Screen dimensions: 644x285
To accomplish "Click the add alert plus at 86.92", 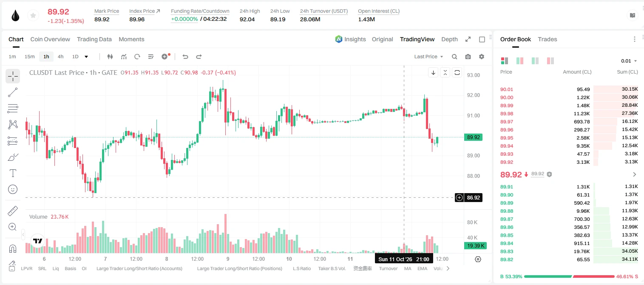I will point(459,197).
